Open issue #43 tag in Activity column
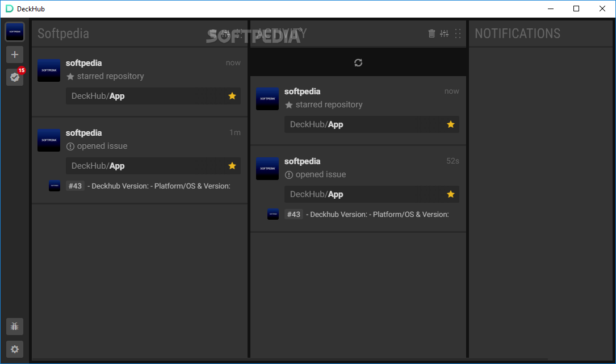Screen dimensions: 616x364 pos(294,214)
